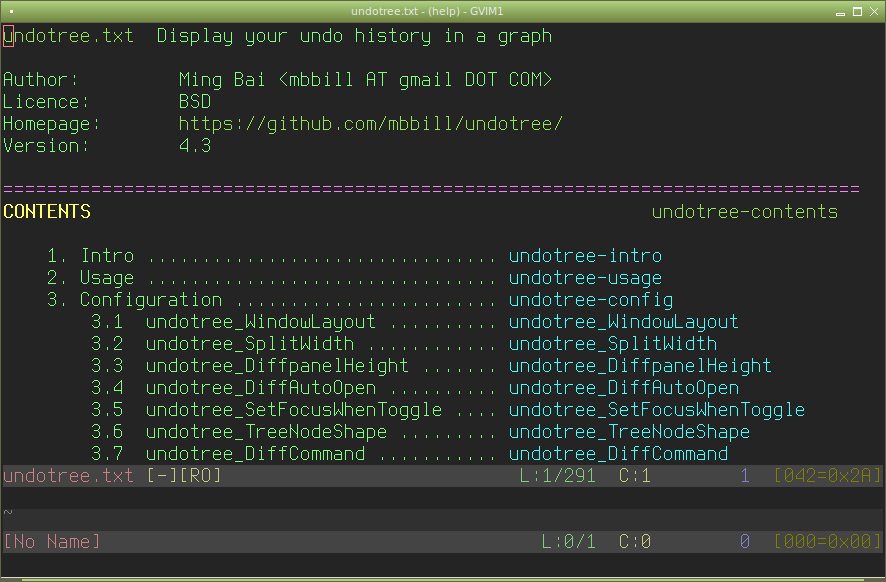Click entry 3.4 undotree_DiffAutoOpen in green
The width and height of the screenshot is (886, 582).
tap(233, 388)
